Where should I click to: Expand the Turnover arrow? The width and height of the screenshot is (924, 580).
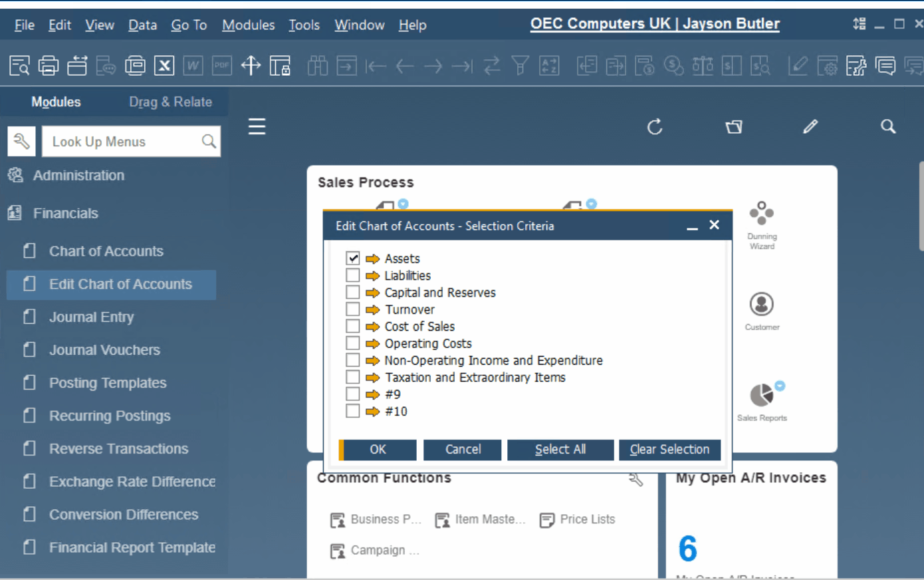tap(372, 310)
